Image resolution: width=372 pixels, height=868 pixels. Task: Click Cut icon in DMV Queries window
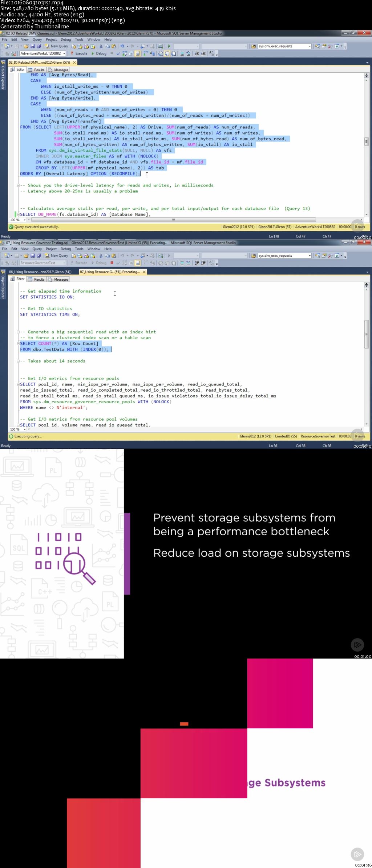(x=101, y=46)
